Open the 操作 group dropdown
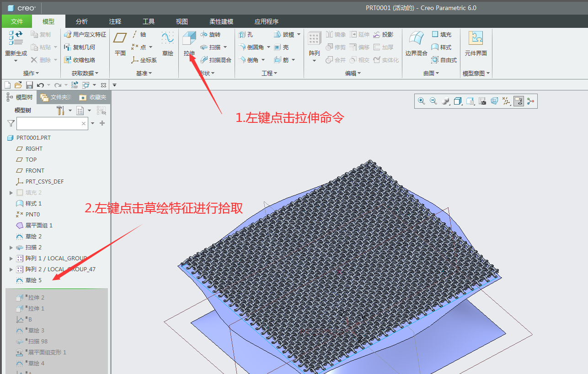Image resolution: width=588 pixels, height=374 pixels. coord(31,73)
